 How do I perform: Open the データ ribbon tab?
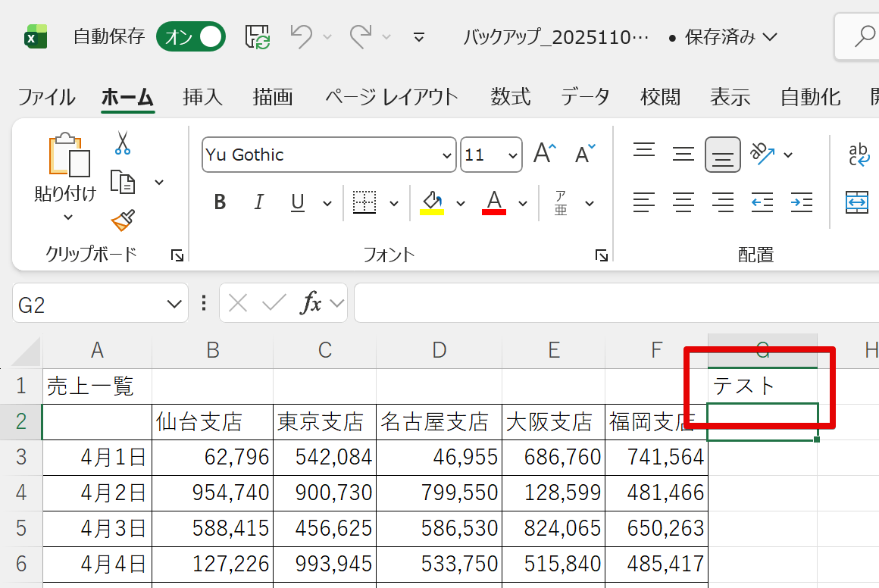585,96
